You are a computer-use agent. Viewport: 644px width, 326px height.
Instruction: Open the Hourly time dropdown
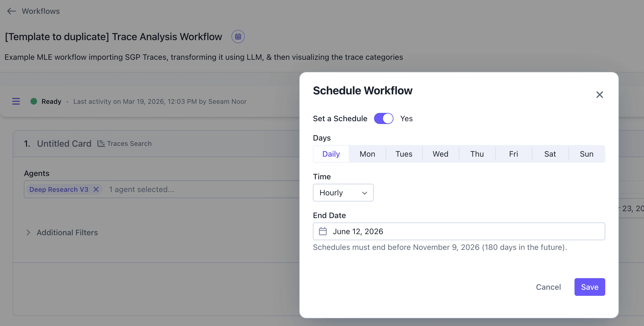click(343, 193)
